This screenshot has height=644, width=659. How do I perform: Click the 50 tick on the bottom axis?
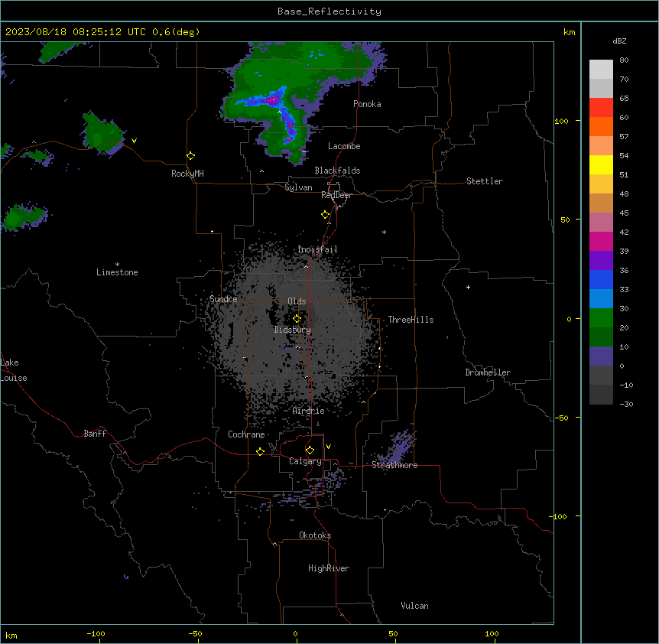click(393, 633)
